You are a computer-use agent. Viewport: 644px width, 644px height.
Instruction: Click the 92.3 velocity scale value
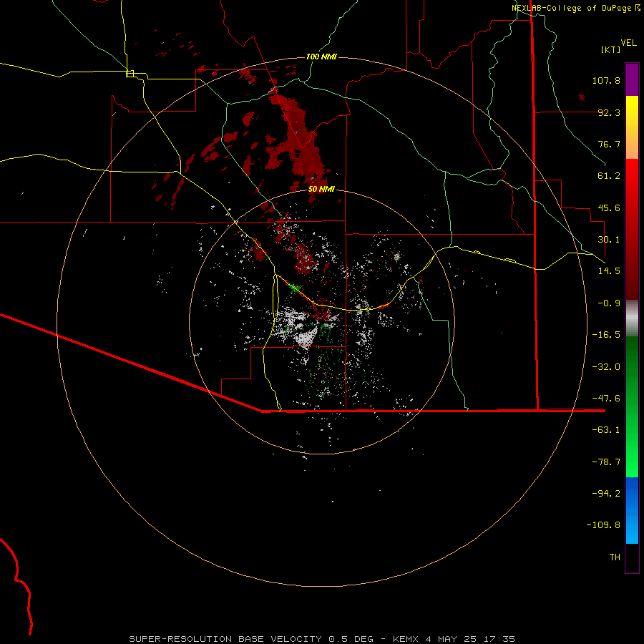pyautogui.click(x=609, y=112)
